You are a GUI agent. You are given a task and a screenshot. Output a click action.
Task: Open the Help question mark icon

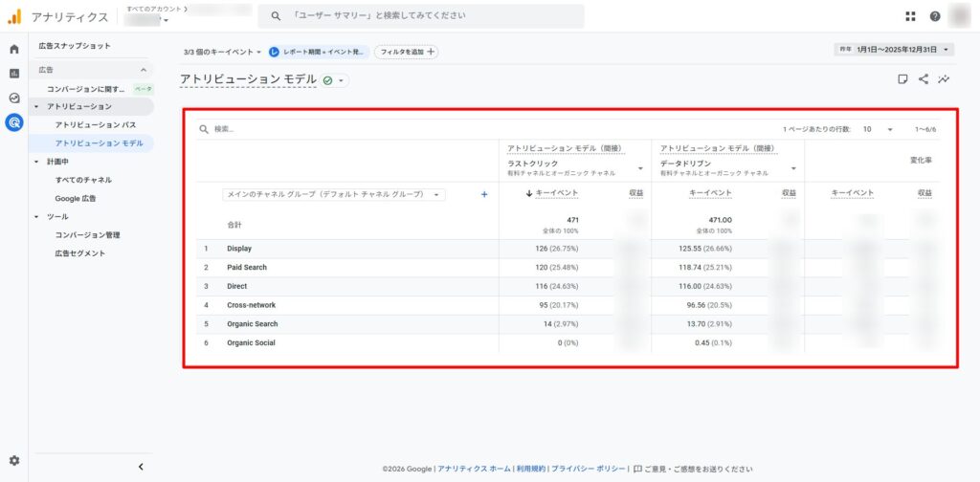pos(935,16)
